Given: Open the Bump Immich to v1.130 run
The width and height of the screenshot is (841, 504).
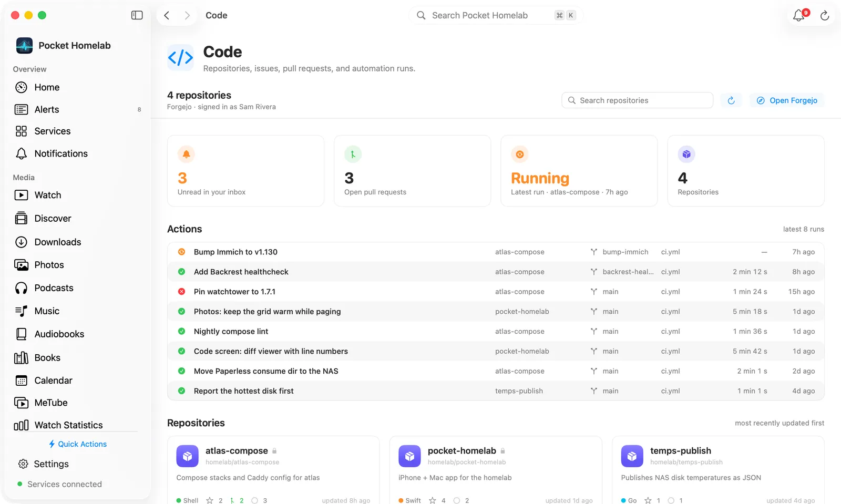Looking at the screenshot, I should (x=496, y=252).
